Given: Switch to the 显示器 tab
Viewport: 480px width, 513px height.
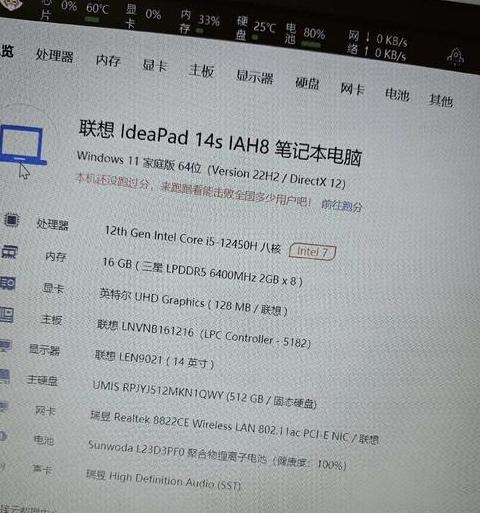Looking at the screenshot, I should point(255,77).
